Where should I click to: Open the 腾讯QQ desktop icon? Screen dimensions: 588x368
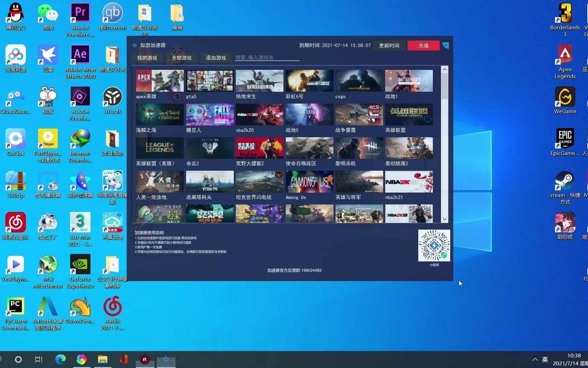click(16, 17)
